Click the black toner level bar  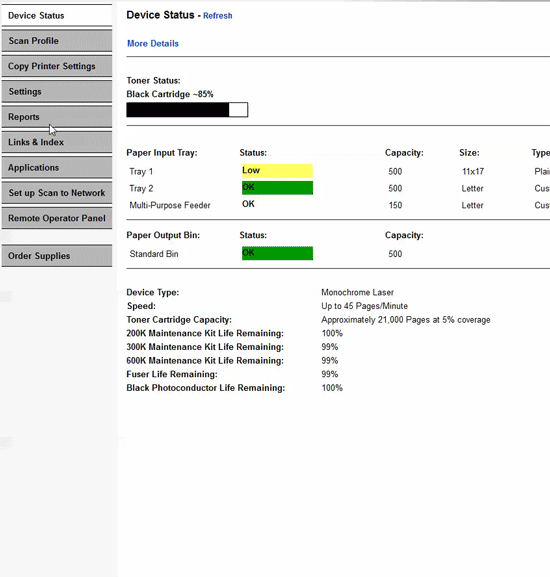[187, 110]
